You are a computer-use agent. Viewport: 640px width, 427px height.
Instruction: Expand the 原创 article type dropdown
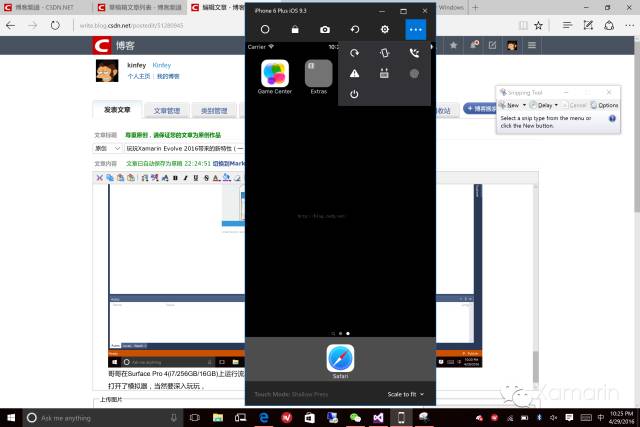[x=108, y=149]
